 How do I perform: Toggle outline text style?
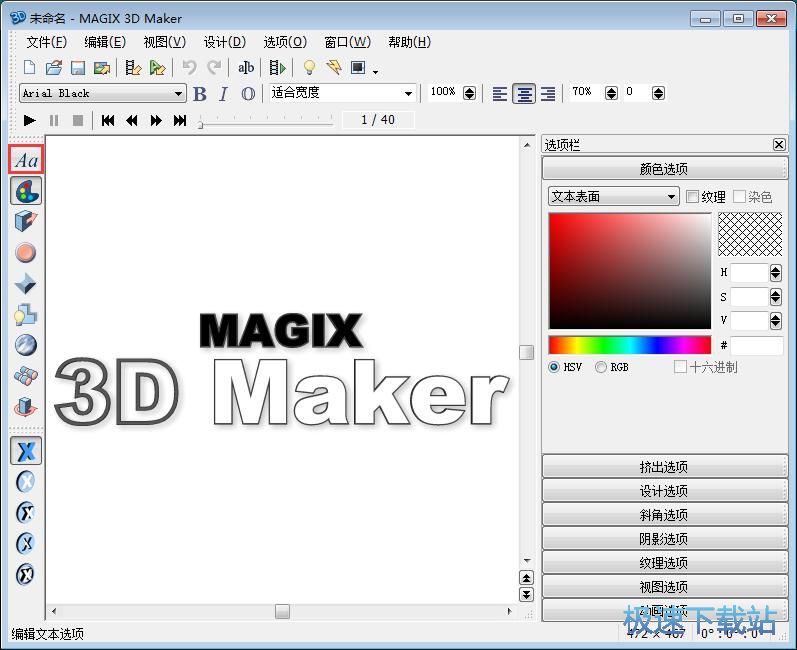tap(248, 94)
